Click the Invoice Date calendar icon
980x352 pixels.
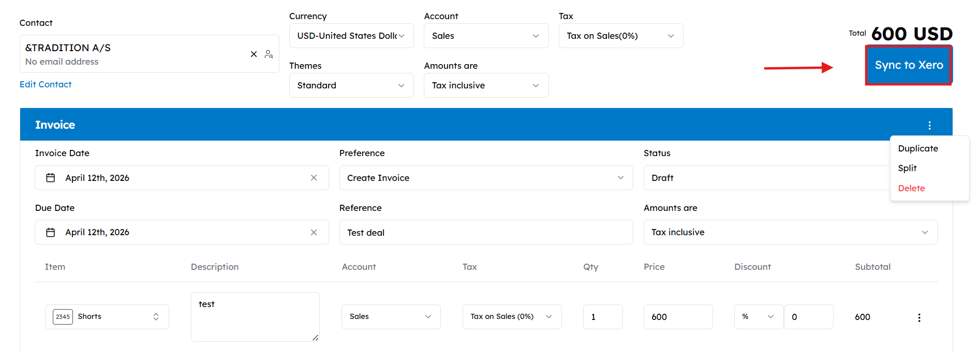pos(50,178)
